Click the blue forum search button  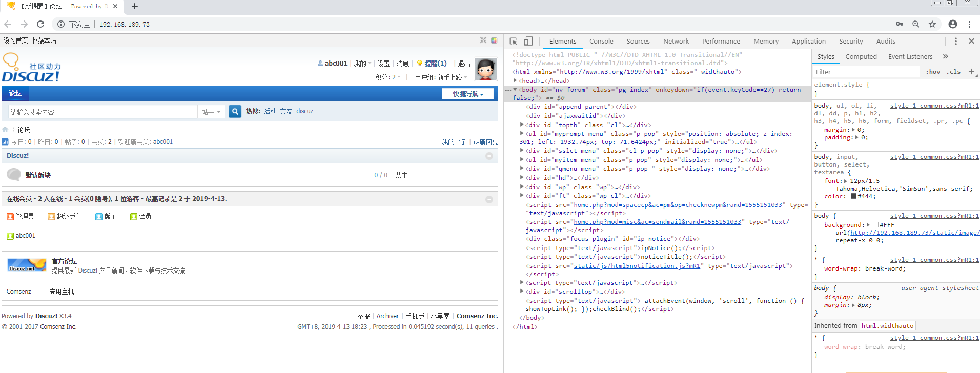pos(235,111)
